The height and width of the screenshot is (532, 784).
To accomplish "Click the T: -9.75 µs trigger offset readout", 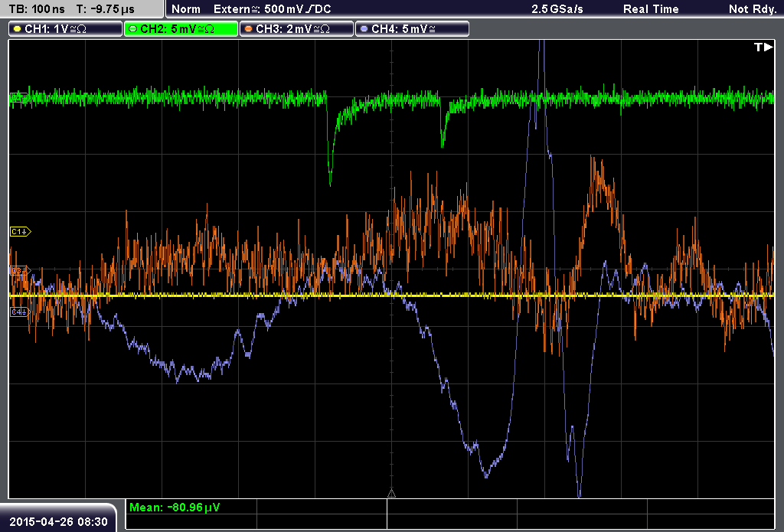I will tap(106, 9).
